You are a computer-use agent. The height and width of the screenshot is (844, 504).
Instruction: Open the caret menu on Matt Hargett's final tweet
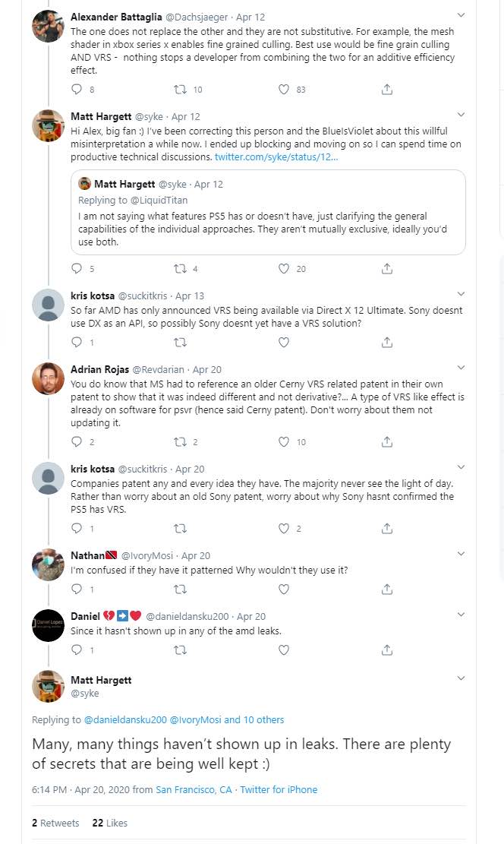(461, 678)
